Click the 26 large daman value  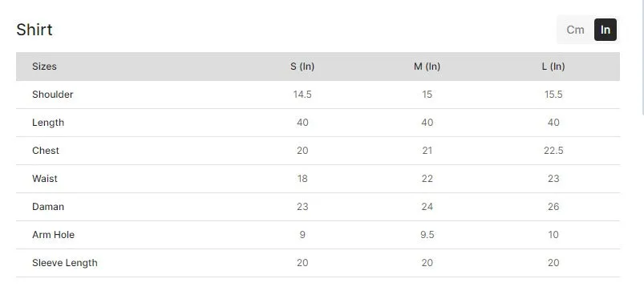pos(553,207)
